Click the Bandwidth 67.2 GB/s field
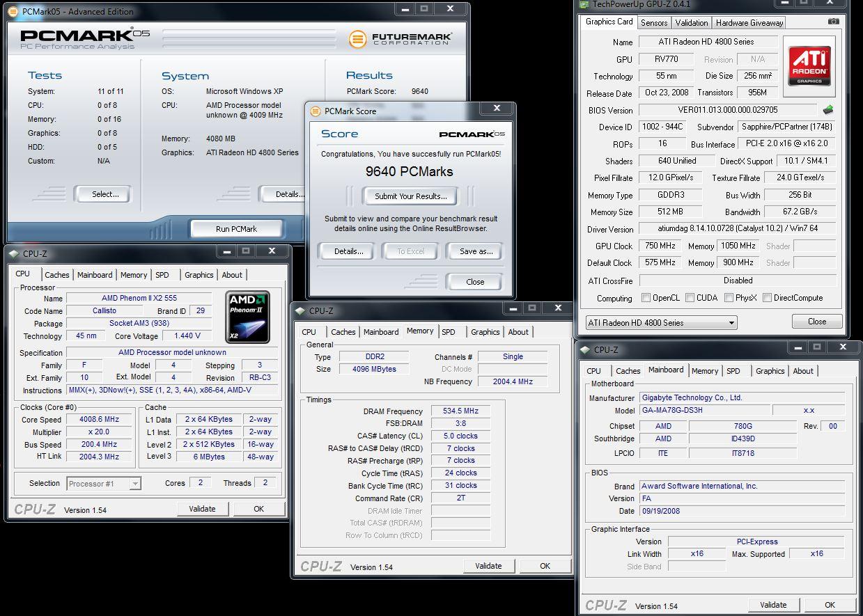This screenshot has width=863, height=616. coord(800,212)
